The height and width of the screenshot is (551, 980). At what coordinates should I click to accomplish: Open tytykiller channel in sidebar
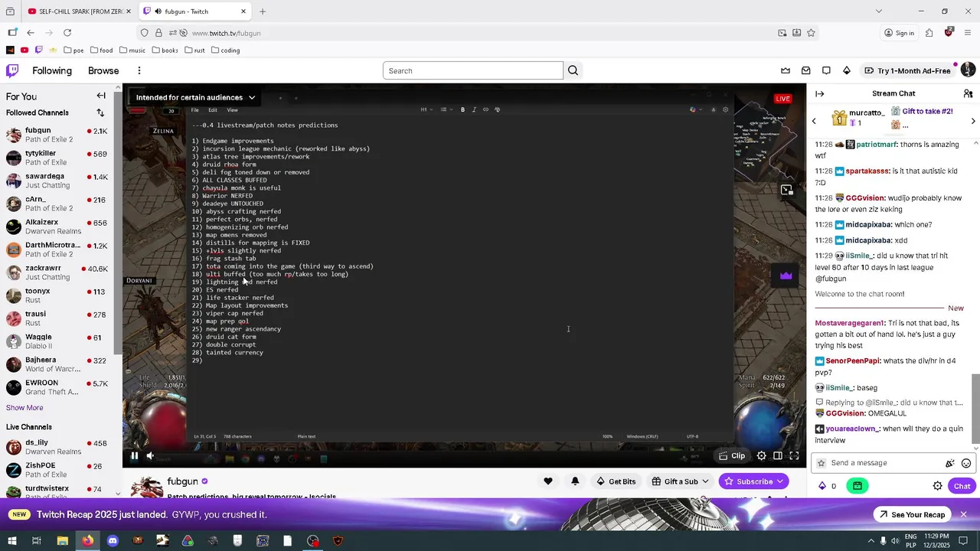[x=60, y=158]
